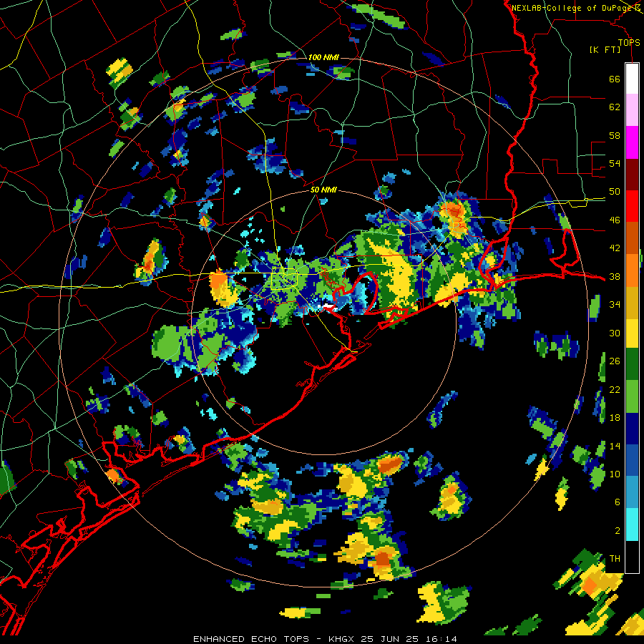Click the light pink legend swatch
Image resolution: width=644 pixels, height=644 pixels.
click(632, 110)
